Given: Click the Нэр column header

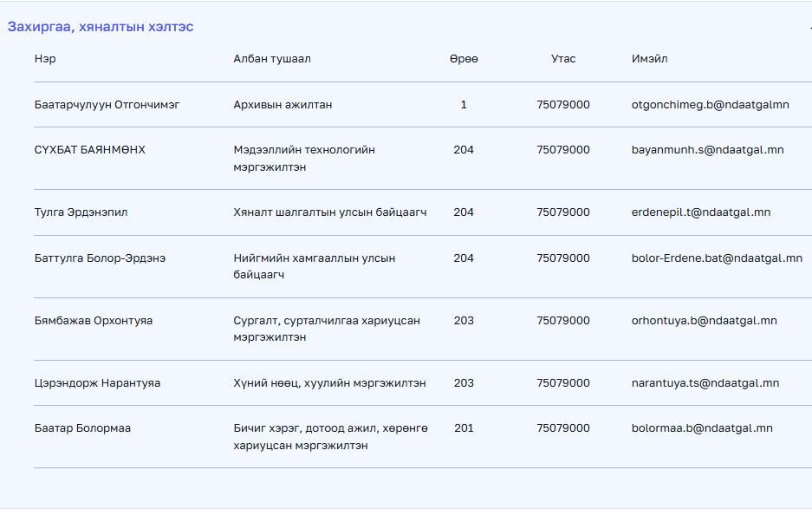Looking at the screenshot, I should tap(45, 59).
